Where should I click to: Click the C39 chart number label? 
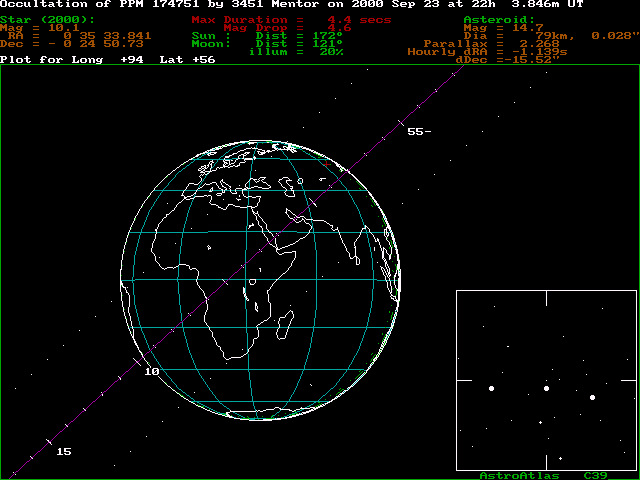596,476
